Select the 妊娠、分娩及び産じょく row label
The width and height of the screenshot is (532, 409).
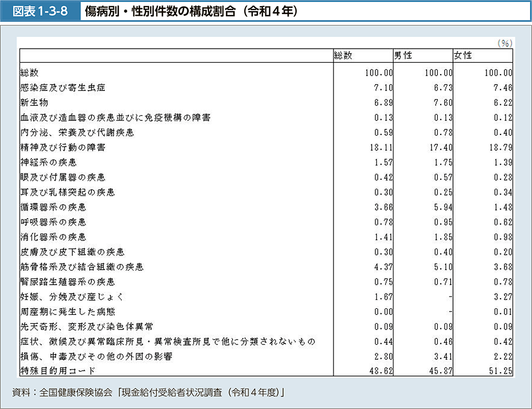click(72, 296)
